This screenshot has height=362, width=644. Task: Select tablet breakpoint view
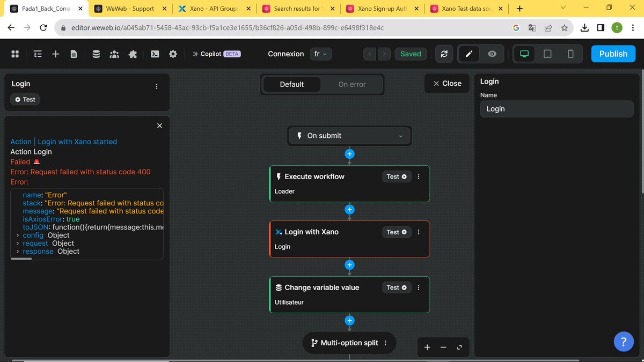tap(547, 54)
